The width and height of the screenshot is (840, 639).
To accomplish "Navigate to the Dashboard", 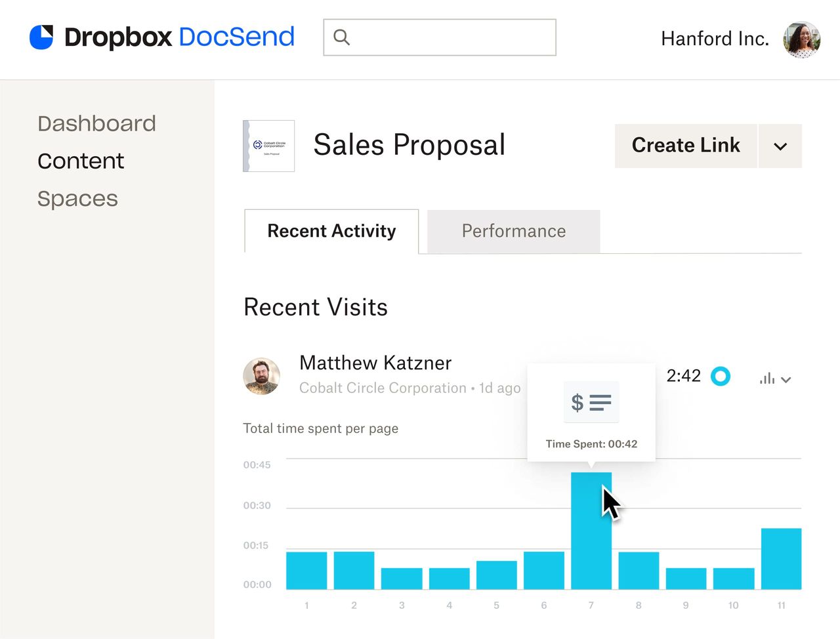I will pyautogui.click(x=96, y=123).
